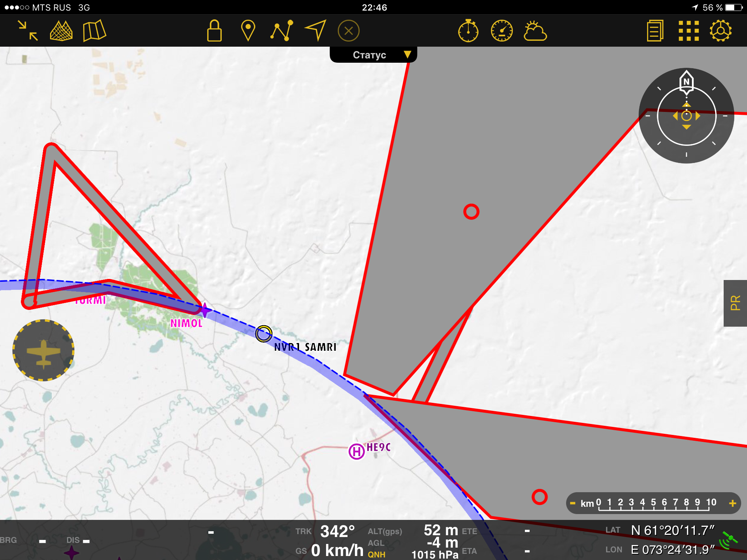Open the gauge instruments icon

pos(502,31)
